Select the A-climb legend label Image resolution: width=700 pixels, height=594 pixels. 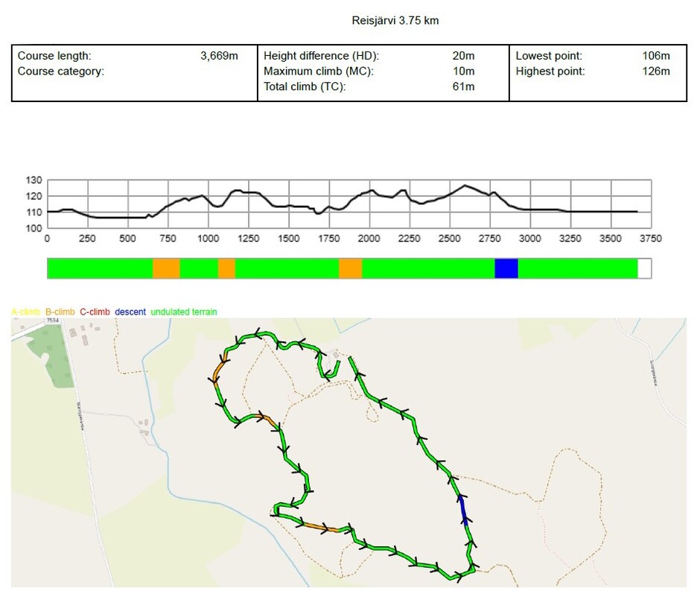point(26,312)
